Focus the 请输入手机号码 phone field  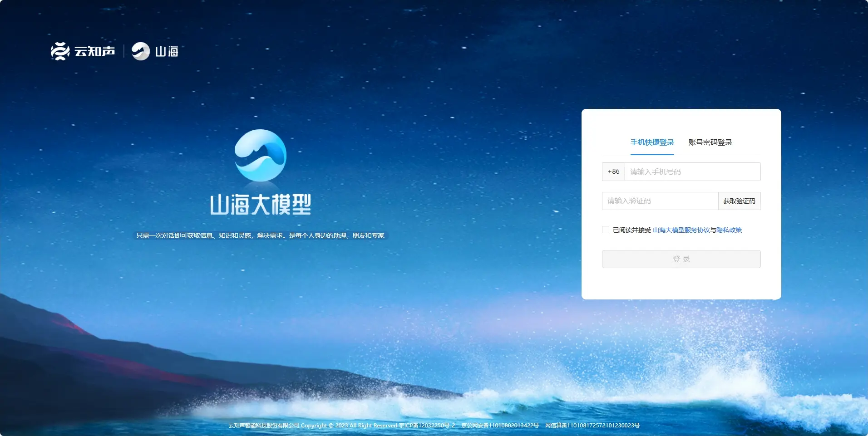pos(692,171)
